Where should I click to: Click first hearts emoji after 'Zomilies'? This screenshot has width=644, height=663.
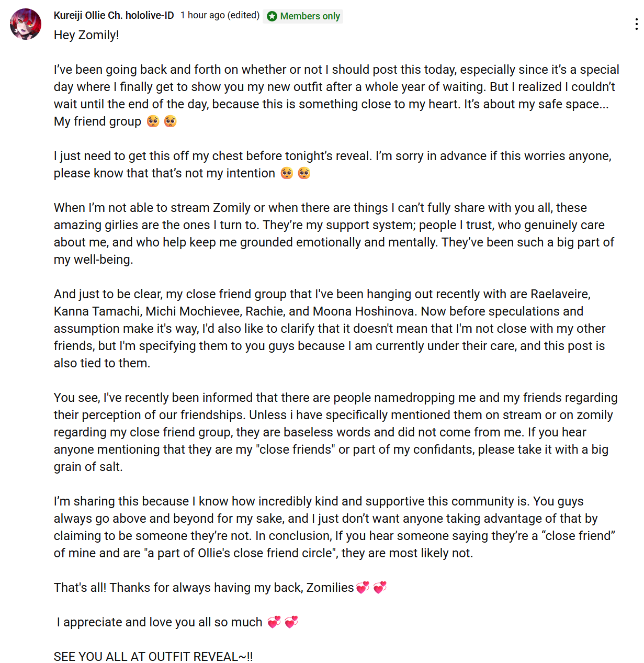(363, 588)
